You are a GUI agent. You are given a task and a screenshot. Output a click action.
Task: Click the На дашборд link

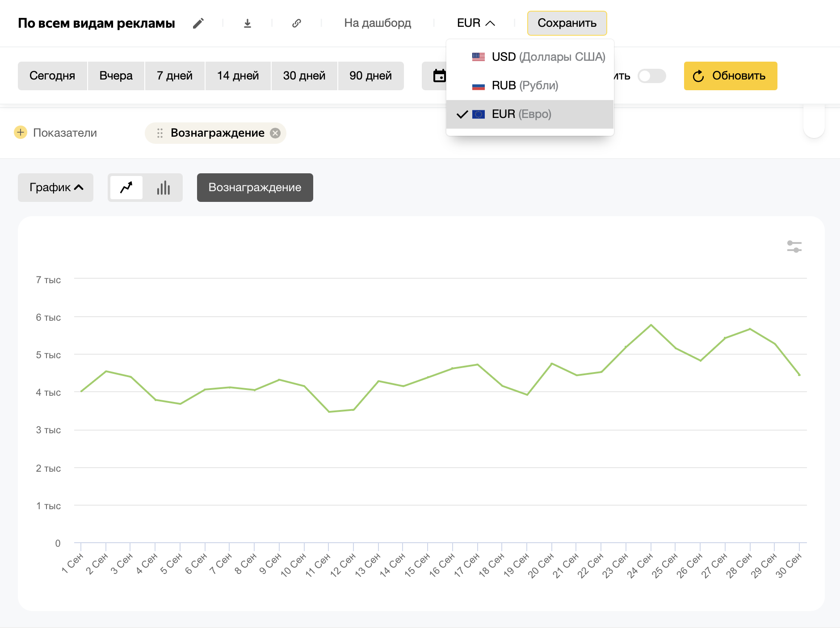coord(377,23)
